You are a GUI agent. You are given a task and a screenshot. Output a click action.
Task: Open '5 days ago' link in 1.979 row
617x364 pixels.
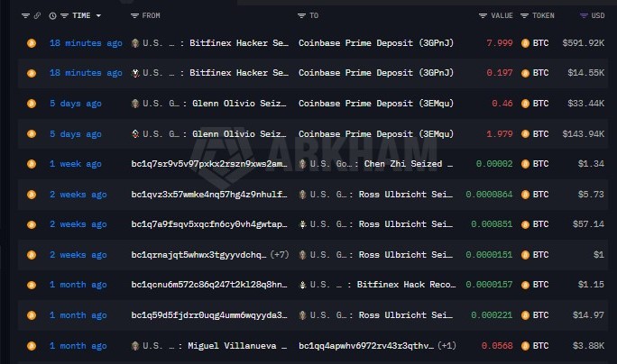click(x=76, y=134)
